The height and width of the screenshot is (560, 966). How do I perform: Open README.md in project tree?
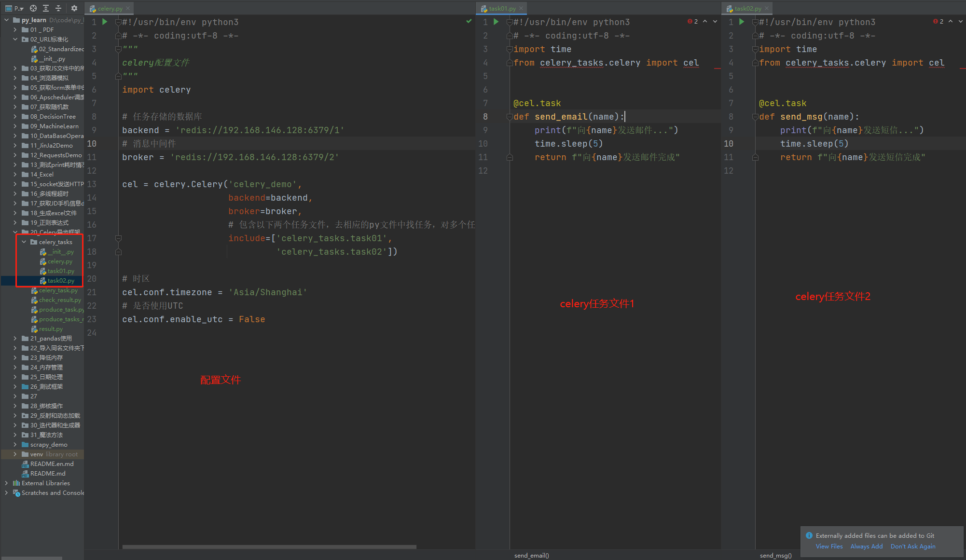[47, 473]
